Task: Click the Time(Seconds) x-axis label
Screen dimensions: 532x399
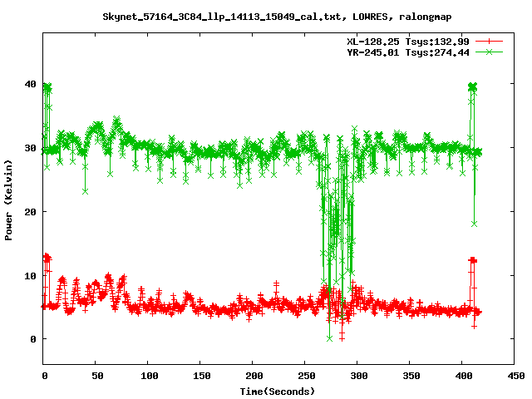Action: (x=278, y=392)
